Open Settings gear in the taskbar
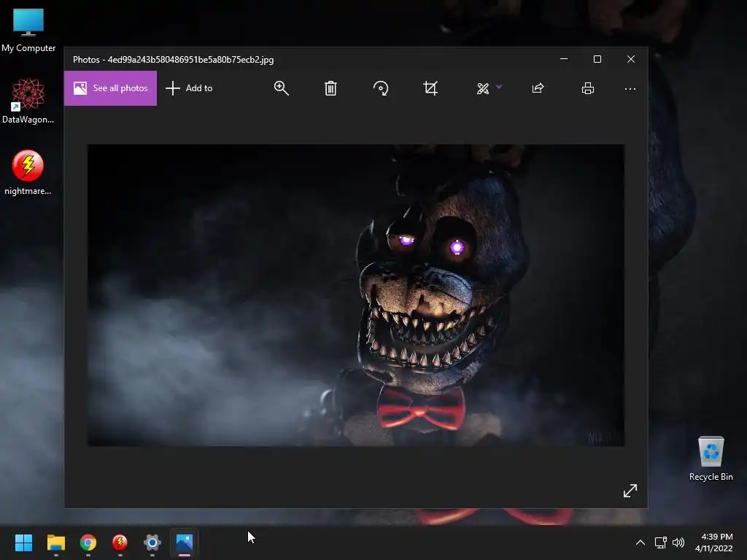 [152, 542]
